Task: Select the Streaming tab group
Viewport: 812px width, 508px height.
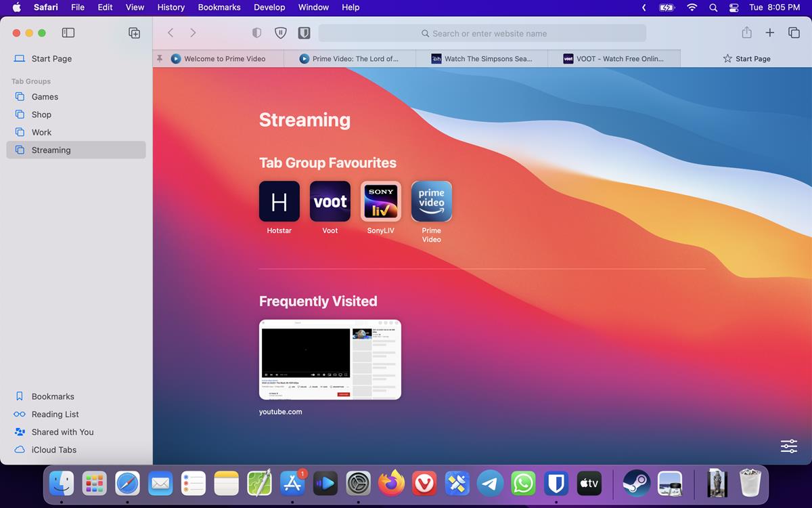Action: pyautogui.click(x=76, y=150)
